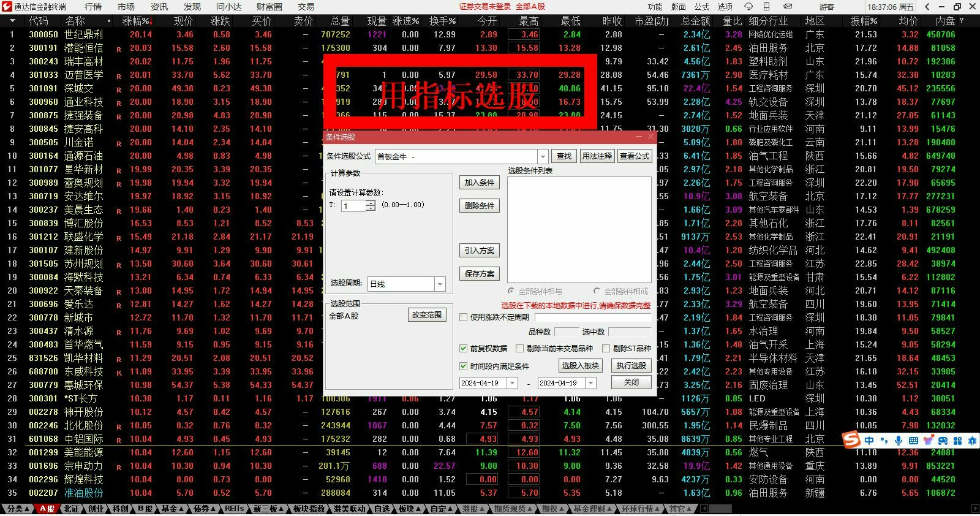
Task: Open 公式 menu at top right
Action: pos(702,7)
